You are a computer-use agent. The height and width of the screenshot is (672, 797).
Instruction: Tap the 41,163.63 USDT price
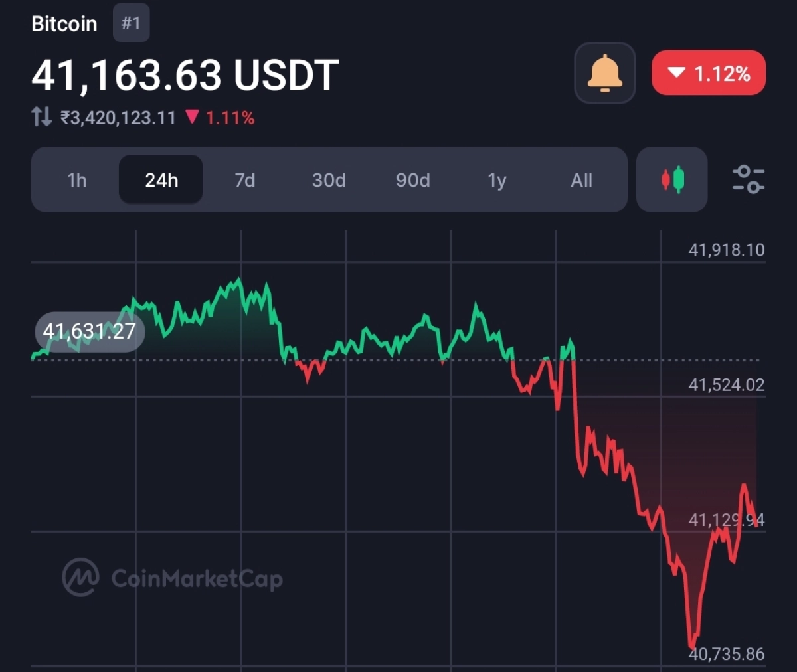point(185,75)
